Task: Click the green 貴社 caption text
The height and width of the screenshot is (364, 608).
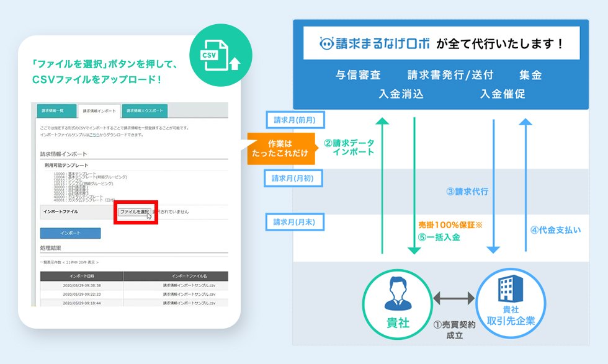Action: (x=398, y=323)
